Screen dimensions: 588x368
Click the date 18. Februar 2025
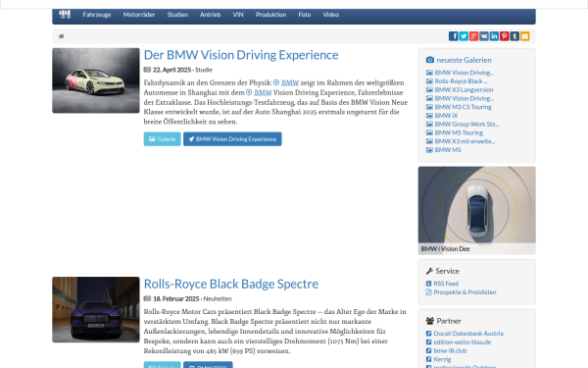click(x=175, y=299)
